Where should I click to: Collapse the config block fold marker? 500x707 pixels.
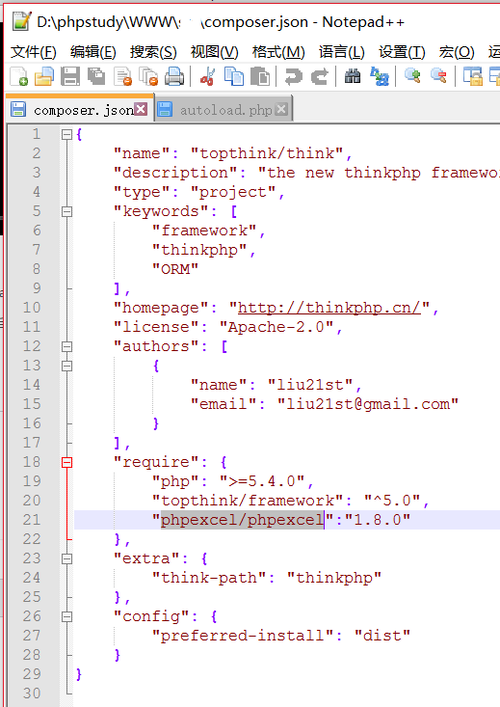67,616
